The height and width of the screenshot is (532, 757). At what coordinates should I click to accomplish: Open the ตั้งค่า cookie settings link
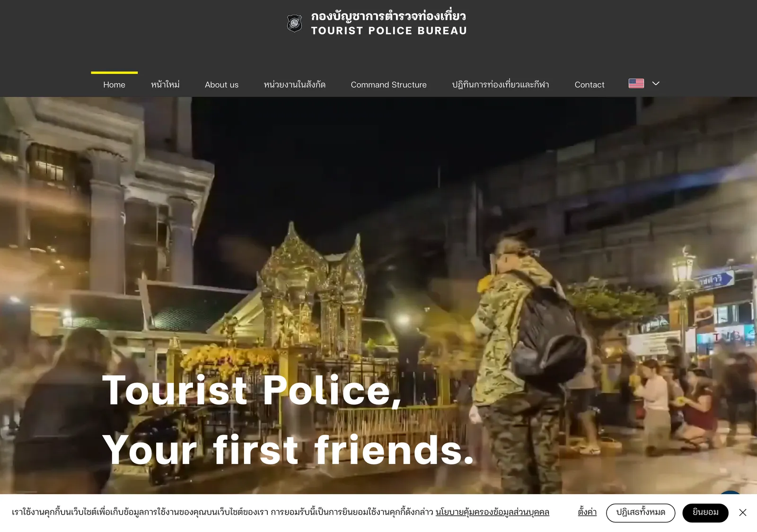point(587,512)
